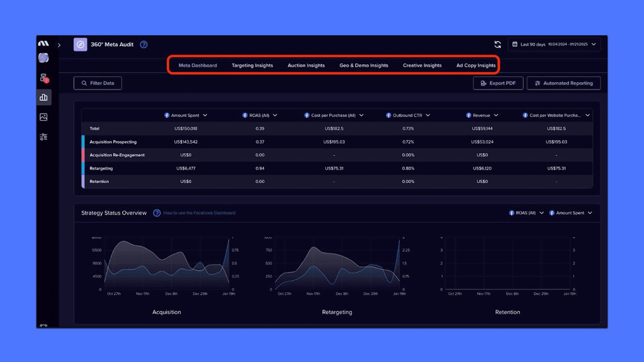Click the 0.94 retargeting ROAS value
Screen dimensions: 644x362
(260, 169)
